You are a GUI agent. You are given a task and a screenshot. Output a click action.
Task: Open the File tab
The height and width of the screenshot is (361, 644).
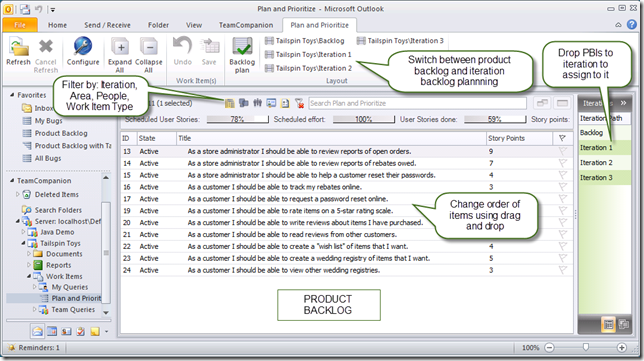tap(20, 25)
